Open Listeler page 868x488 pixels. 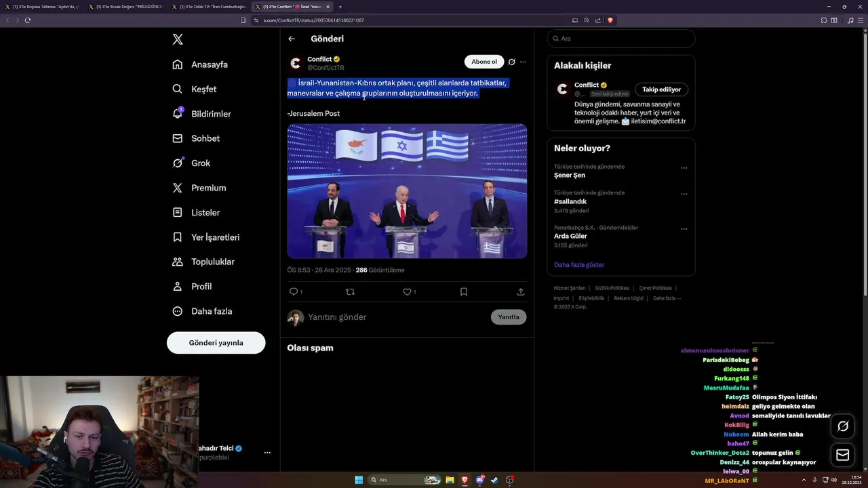(x=196, y=212)
